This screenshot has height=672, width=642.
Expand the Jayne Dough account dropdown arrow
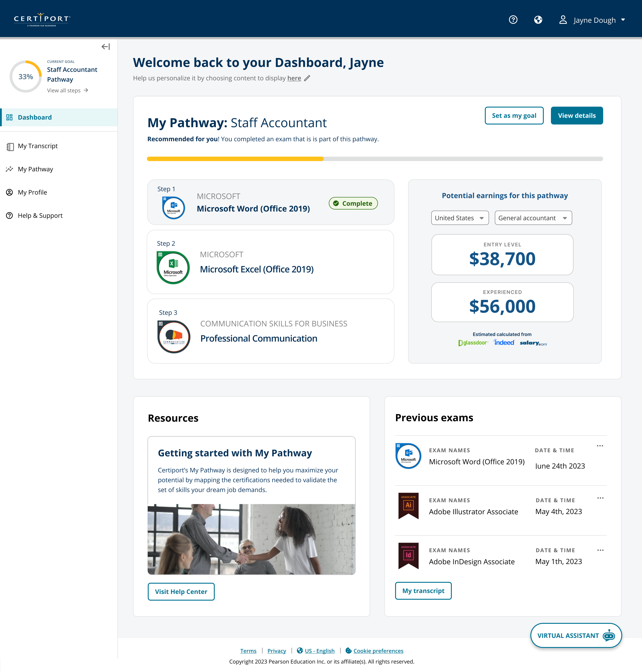[623, 20]
